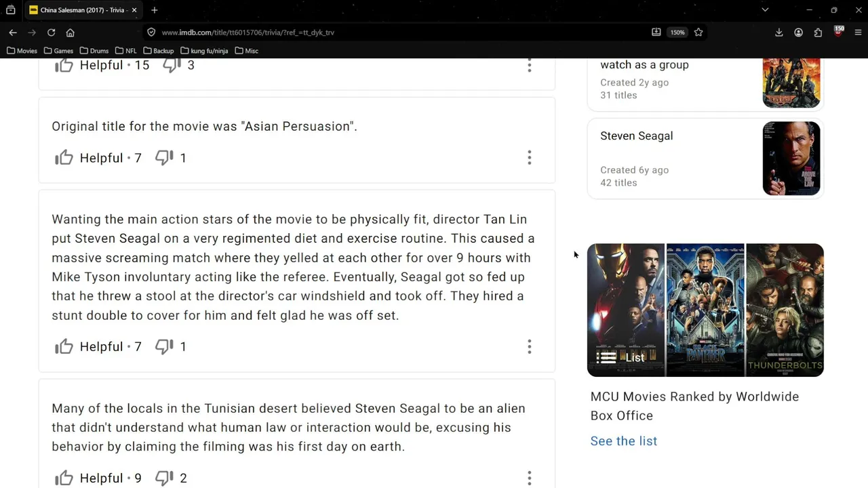The image size is (868, 488).
Task: Open the list all tabs chevron
Action: [765, 10]
